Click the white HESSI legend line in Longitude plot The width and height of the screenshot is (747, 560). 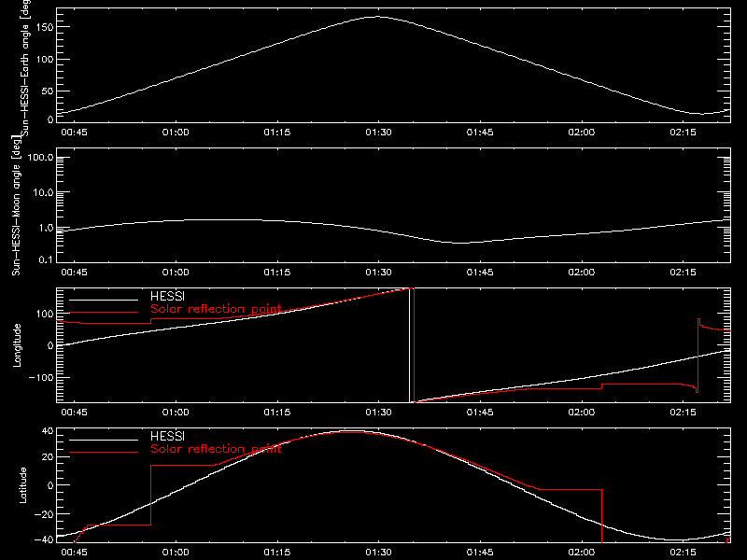[104, 300]
